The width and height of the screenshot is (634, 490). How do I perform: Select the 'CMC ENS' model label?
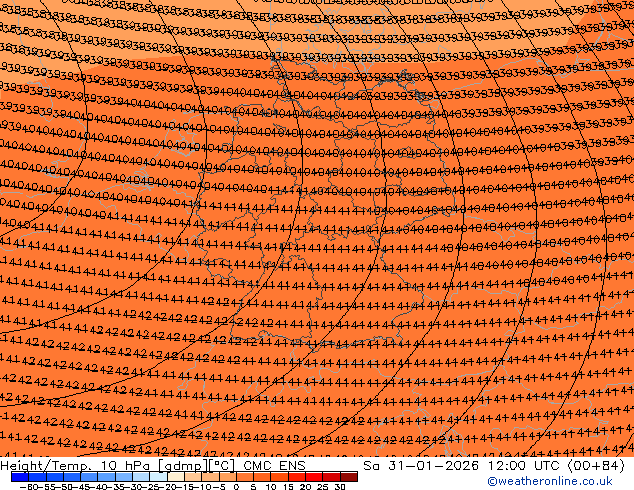tap(275, 466)
